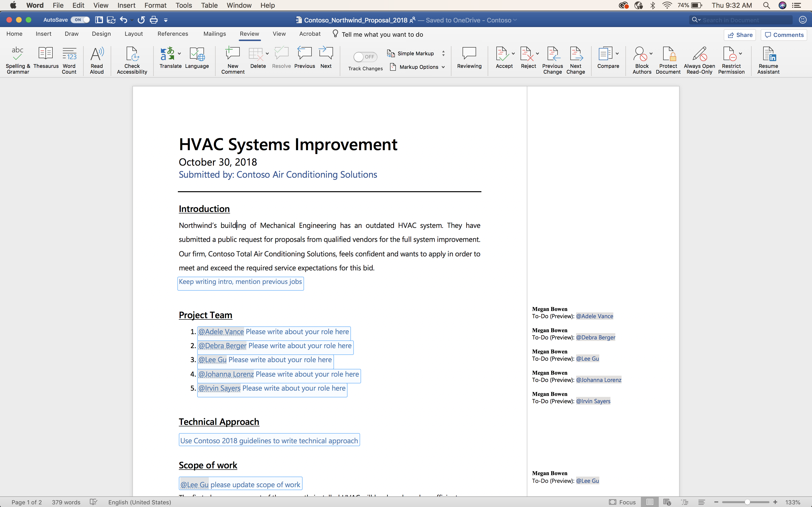Click the Share button
This screenshot has width=812, height=507.
(x=740, y=35)
